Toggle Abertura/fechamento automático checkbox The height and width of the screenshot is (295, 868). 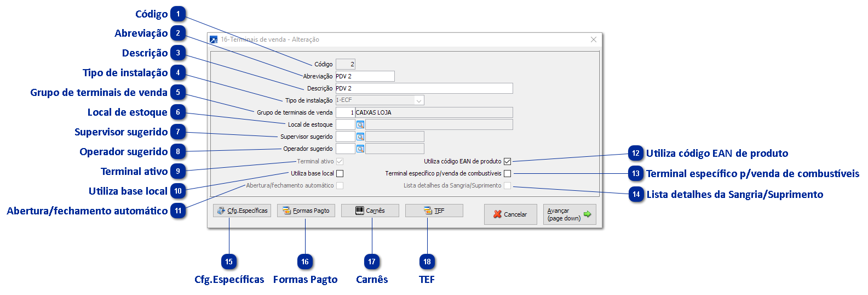point(340,185)
